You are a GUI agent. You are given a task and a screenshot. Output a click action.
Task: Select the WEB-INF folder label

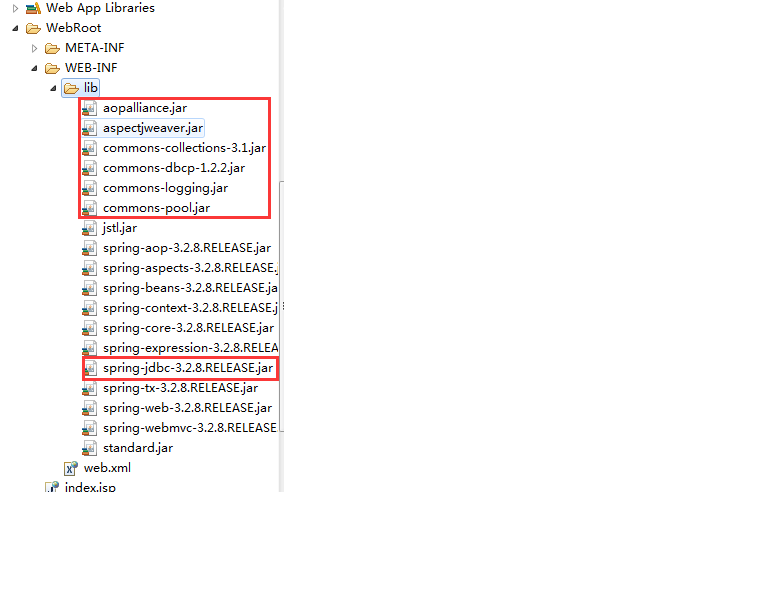tap(91, 68)
